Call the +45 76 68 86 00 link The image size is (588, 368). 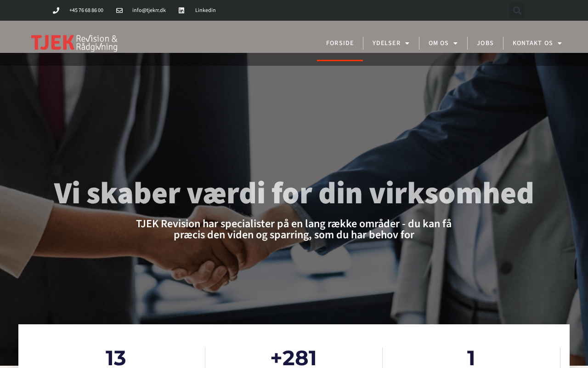coord(86,11)
